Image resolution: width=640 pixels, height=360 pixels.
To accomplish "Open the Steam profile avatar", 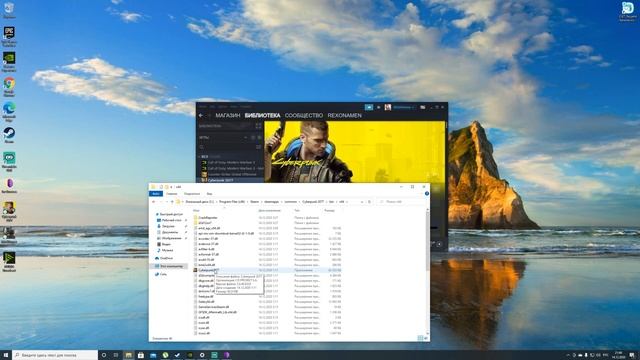I will pos(388,107).
